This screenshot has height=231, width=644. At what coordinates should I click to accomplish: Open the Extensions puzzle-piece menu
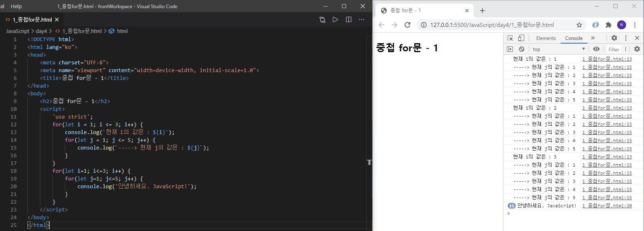[x=609, y=25]
